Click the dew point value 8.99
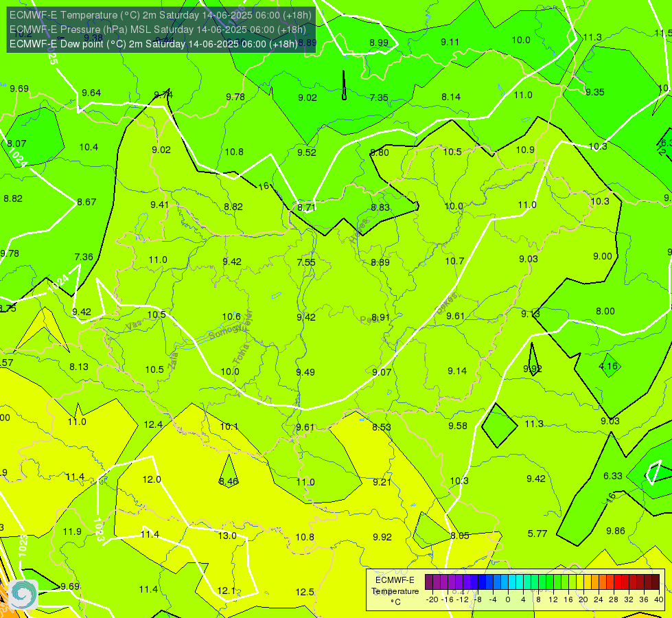Screen dimensions: 672x618 pyautogui.click(x=379, y=43)
